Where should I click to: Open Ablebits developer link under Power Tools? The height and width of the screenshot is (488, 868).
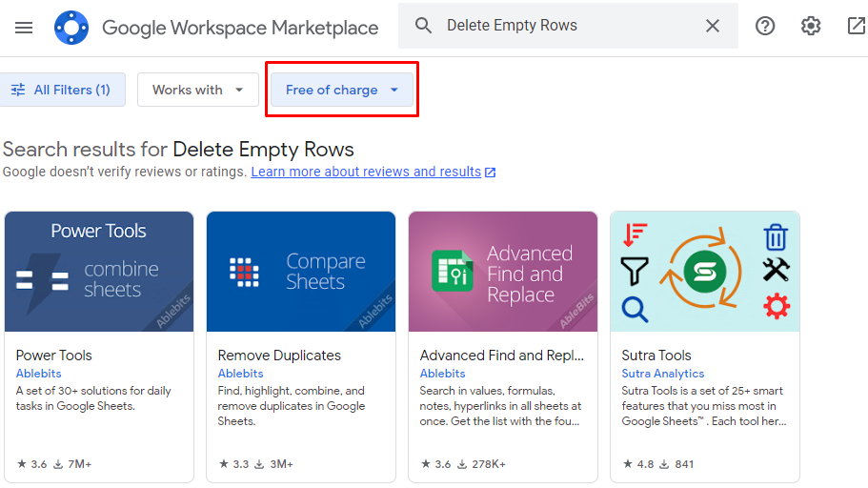[x=38, y=374]
